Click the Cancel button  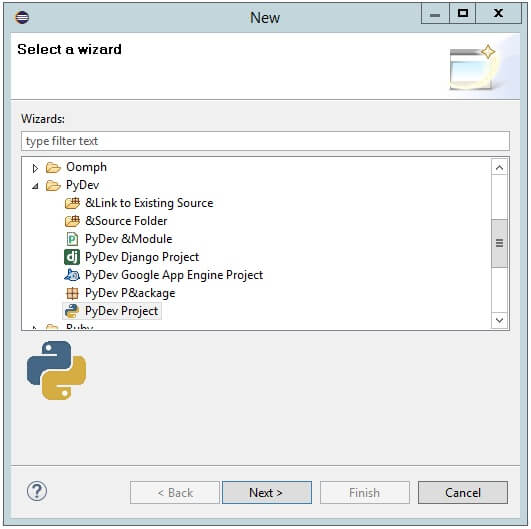click(x=463, y=493)
